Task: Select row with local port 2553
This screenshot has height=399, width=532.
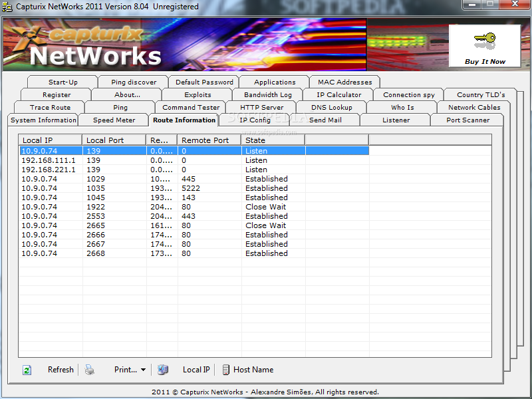Action: [194, 216]
